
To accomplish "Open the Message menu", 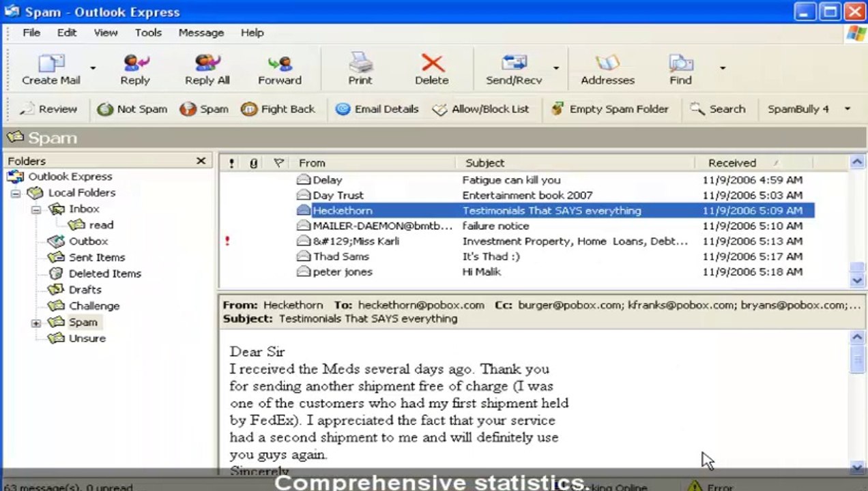I will click(201, 33).
